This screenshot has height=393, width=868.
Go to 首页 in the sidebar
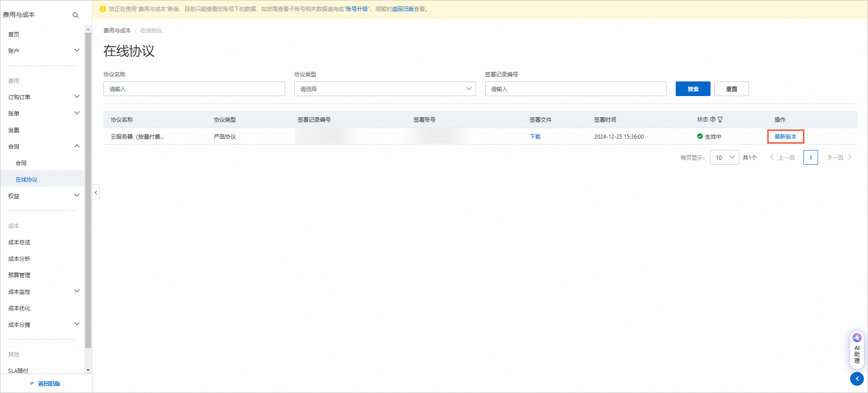14,34
